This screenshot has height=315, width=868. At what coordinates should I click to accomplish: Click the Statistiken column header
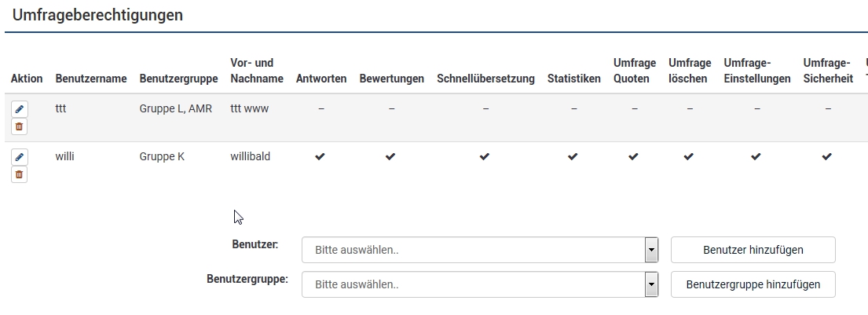(573, 79)
